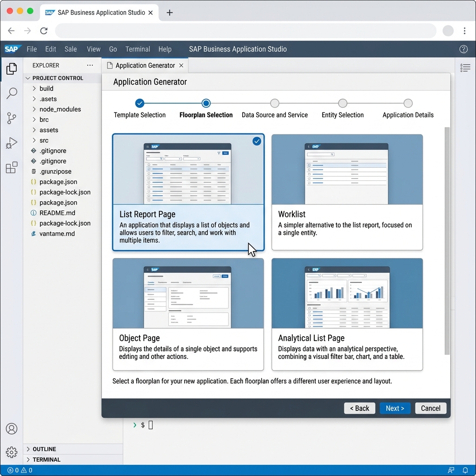Open the Accounts icon in the activity bar

coord(12,429)
